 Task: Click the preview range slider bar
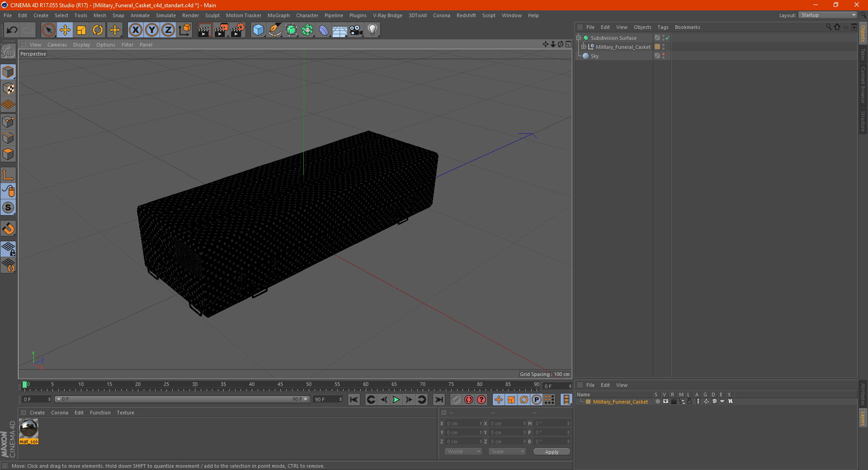(182, 399)
